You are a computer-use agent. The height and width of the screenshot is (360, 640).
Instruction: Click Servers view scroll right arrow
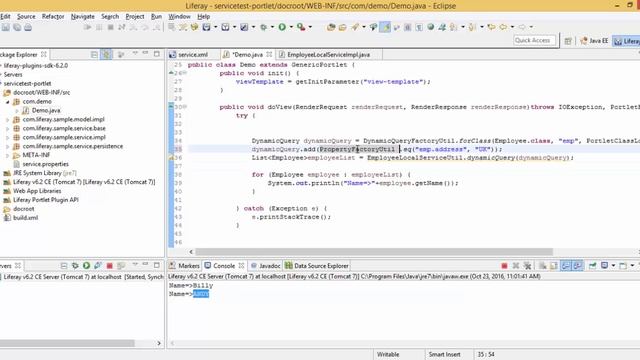tap(159, 343)
